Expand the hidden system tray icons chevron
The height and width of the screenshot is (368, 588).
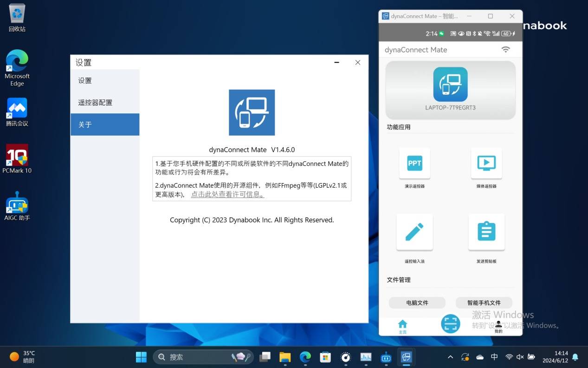coord(450,357)
